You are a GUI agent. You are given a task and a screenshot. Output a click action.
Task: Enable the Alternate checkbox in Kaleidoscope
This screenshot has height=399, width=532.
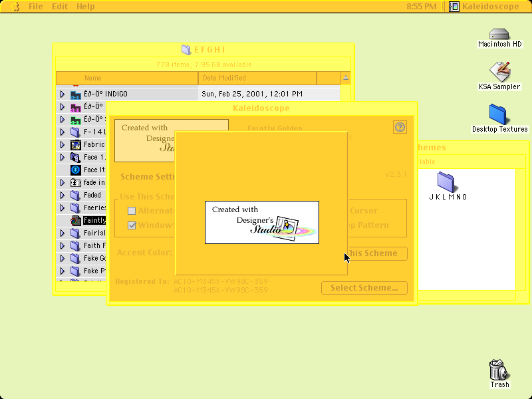coord(132,211)
